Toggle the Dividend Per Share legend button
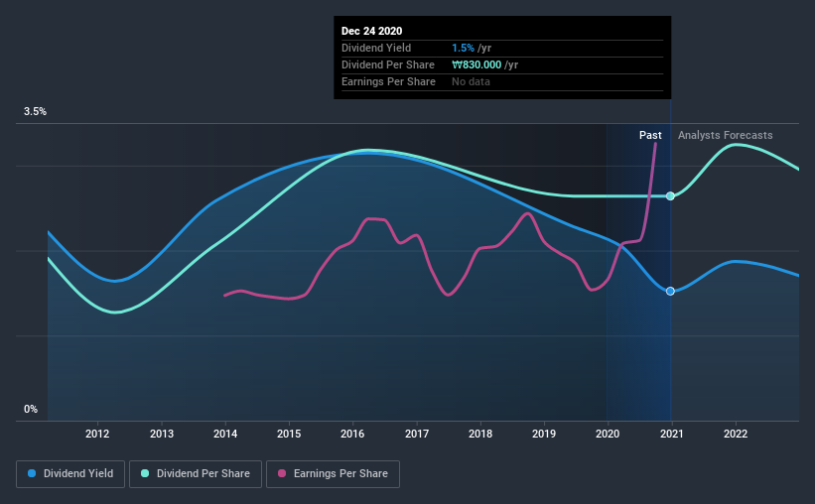 196,474
